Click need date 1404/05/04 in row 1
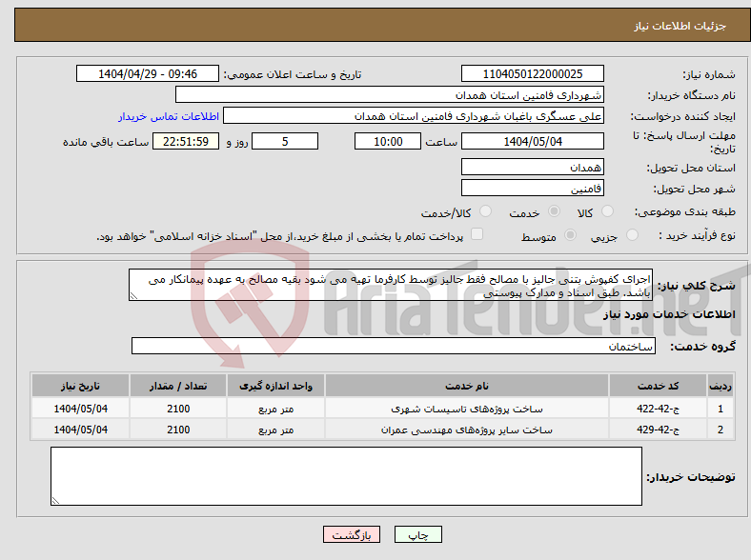This screenshot has height=560, width=751. point(80,409)
